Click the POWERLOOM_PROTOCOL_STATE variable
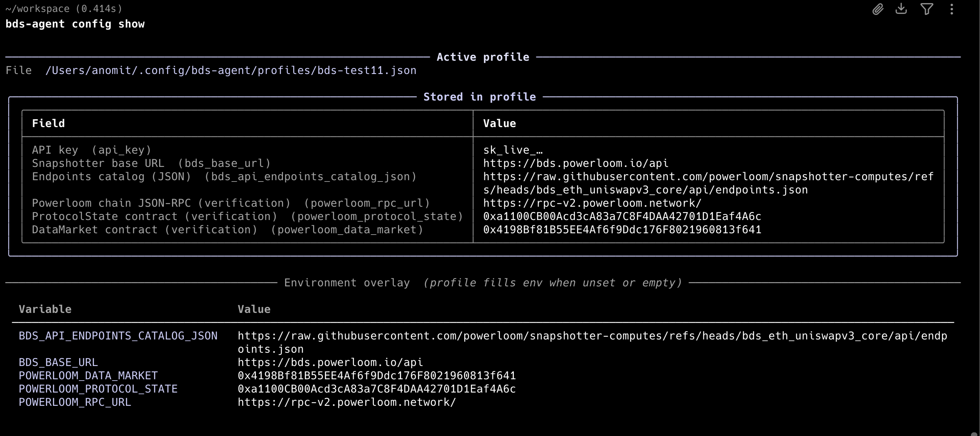The width and height of the screenshot is (980, 436). (98, 389)
